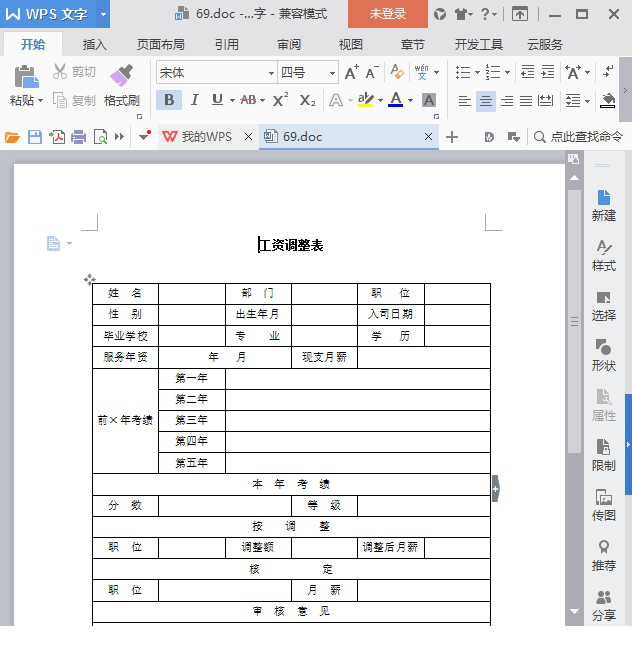Increase font size with A+ icon
Viewport: 632px width, 651px height.
pyautogui.click(x=351, y=73)
